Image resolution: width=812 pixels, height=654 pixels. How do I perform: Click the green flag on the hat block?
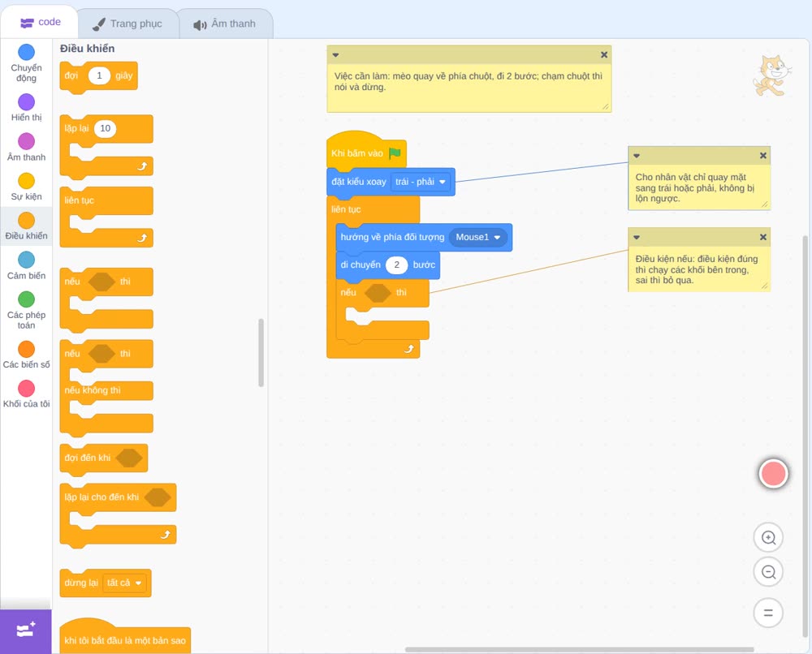[x=395, y=153]
